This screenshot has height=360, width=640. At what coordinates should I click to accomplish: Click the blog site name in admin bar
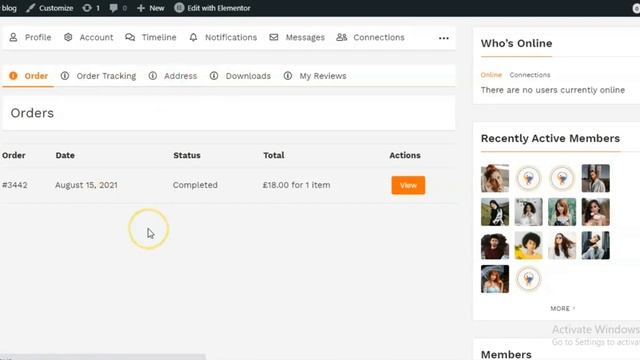point(9,8)
